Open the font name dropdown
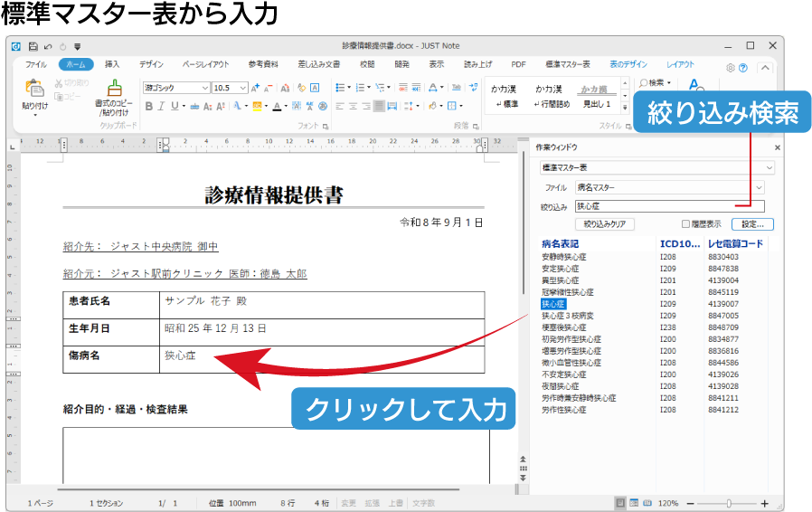 176,88
